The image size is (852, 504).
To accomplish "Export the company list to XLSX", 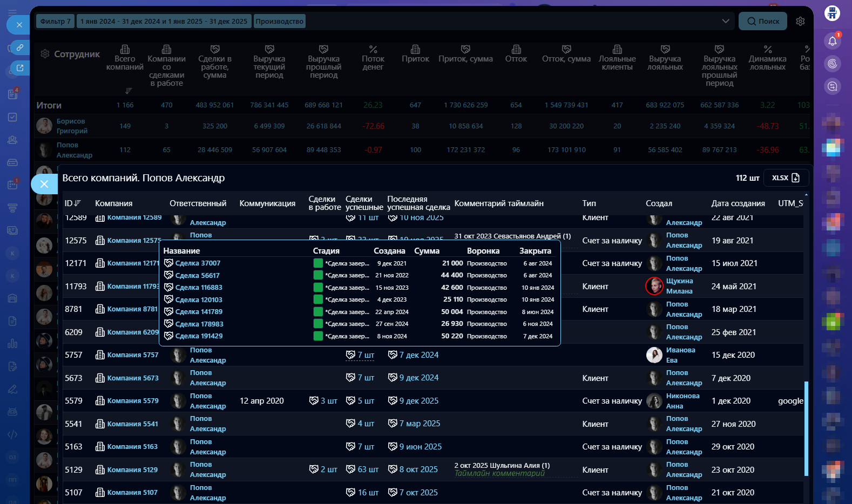I will [x=785, y=178].
